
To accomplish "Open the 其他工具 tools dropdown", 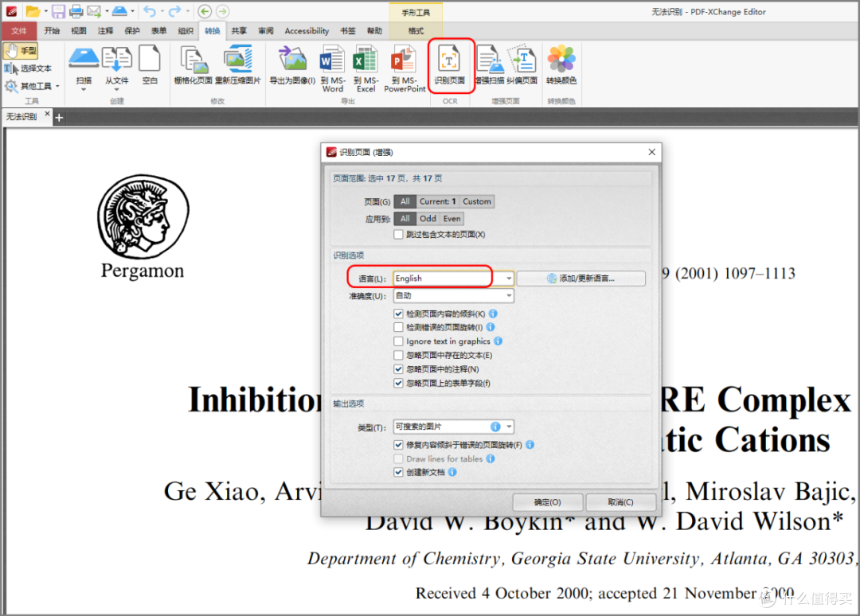I will [33, 86].
